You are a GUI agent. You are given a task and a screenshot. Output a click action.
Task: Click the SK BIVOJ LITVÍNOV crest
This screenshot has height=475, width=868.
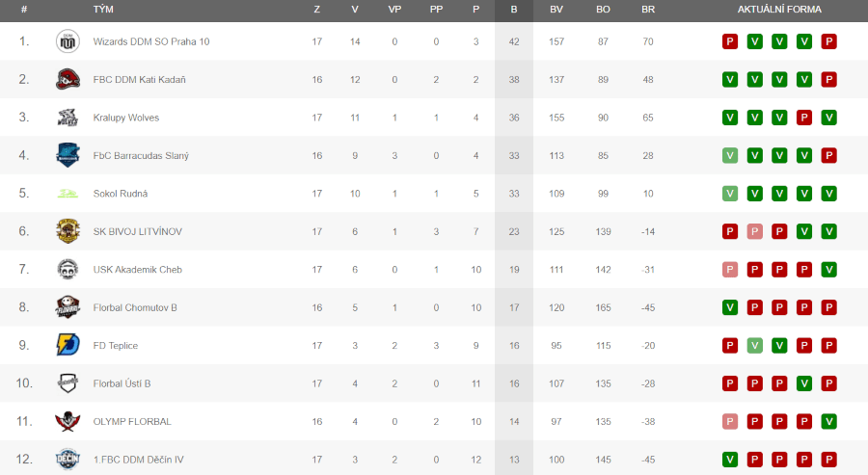pos(68,231)
